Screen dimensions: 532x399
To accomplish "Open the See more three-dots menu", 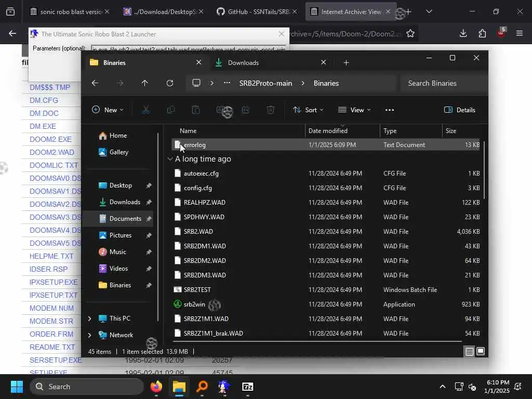I will (x=390, y=110).
